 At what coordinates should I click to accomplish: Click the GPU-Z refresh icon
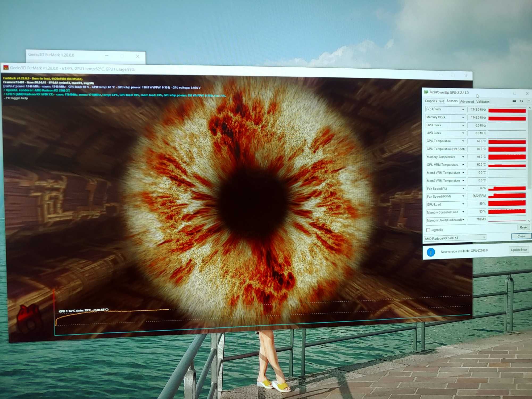521,101
